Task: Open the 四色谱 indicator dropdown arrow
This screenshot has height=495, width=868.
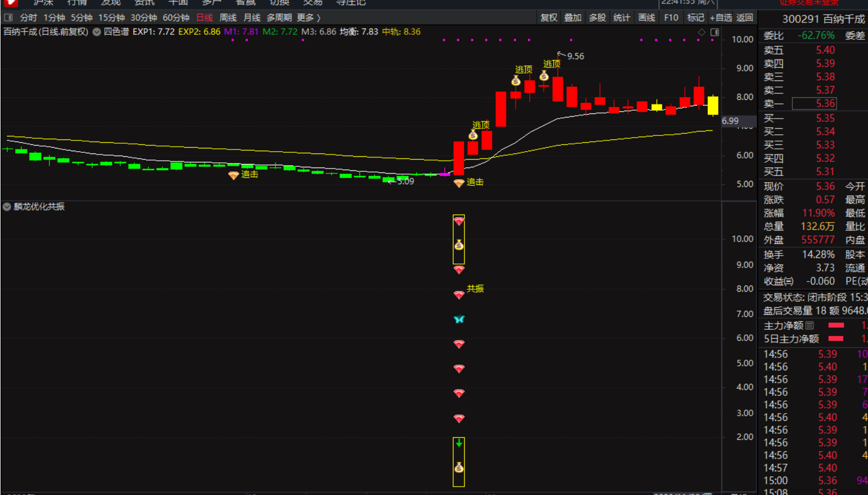Action: coord(97,32)
